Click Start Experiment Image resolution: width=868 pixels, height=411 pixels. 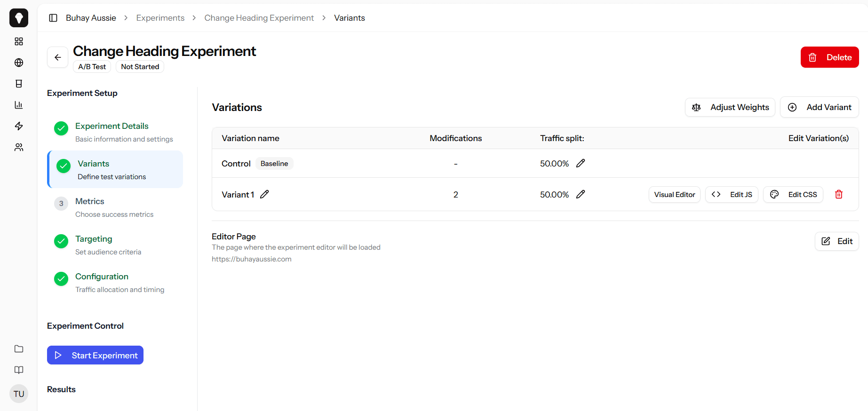[x=95, y=356]
